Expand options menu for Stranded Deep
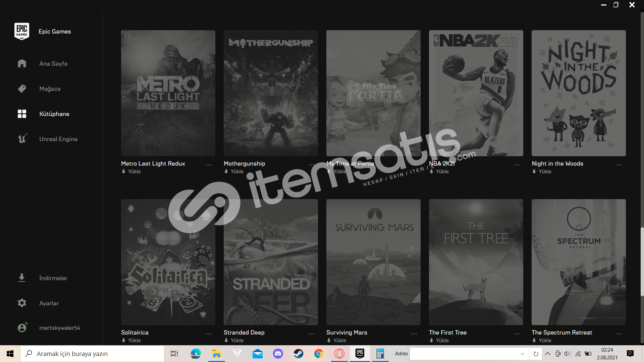The width and height of the screenshot is (644, 362). [x=311, y=334]
